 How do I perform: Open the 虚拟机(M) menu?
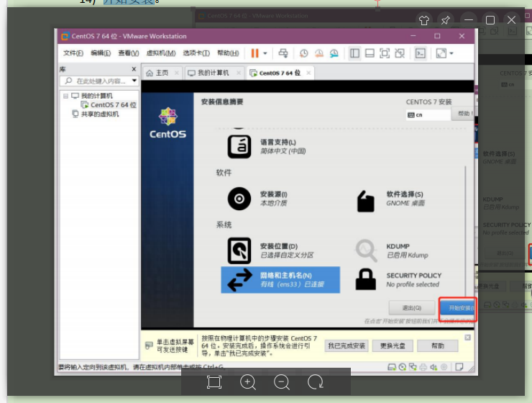pyautogui.click(x=161, y=53)
